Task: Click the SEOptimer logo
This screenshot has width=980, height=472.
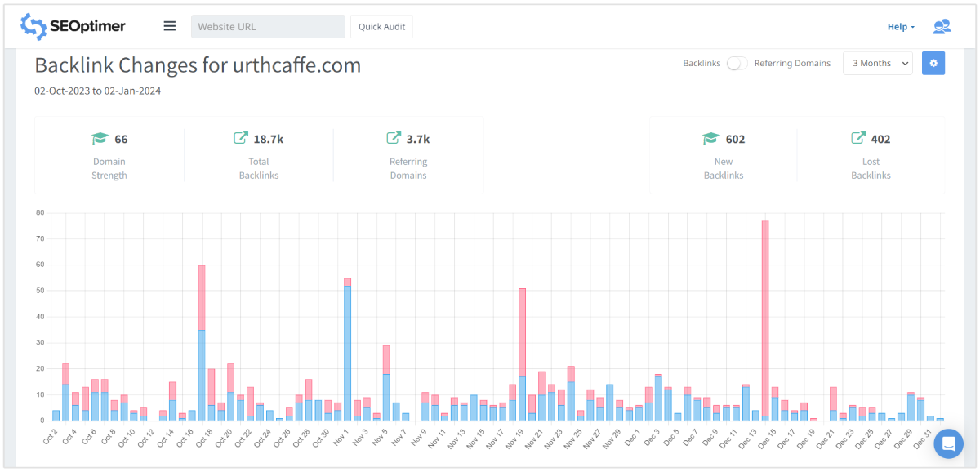Action: point(72,25)
